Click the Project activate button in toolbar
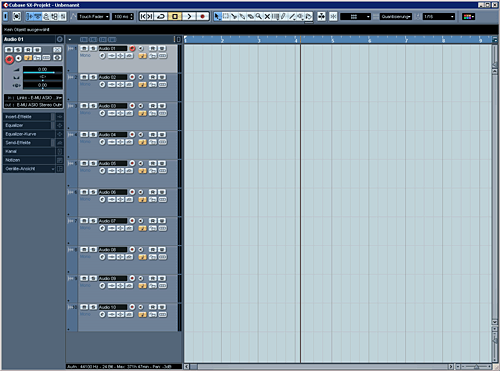The height and width of the screenshot is (371, 500). (x=6, y=16)
